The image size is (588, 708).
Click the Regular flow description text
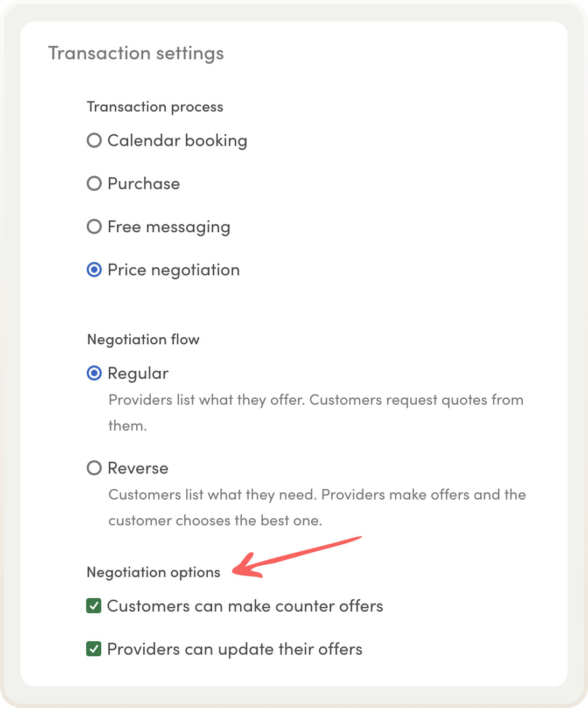click(316, 400)
